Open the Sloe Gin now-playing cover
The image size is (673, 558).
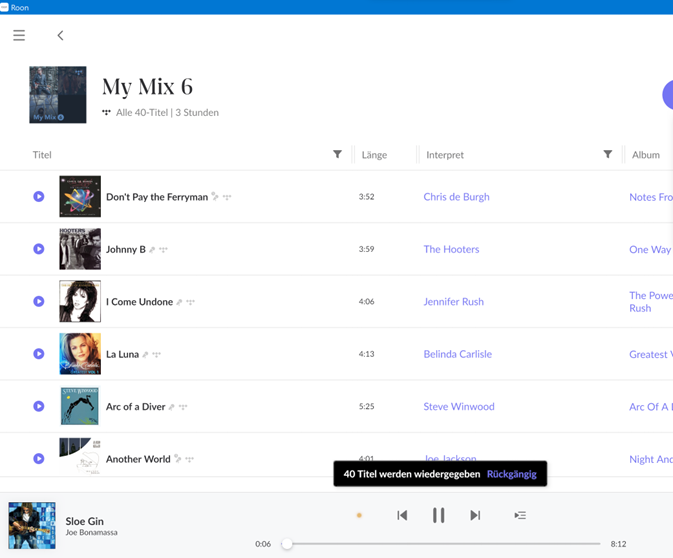32,525
